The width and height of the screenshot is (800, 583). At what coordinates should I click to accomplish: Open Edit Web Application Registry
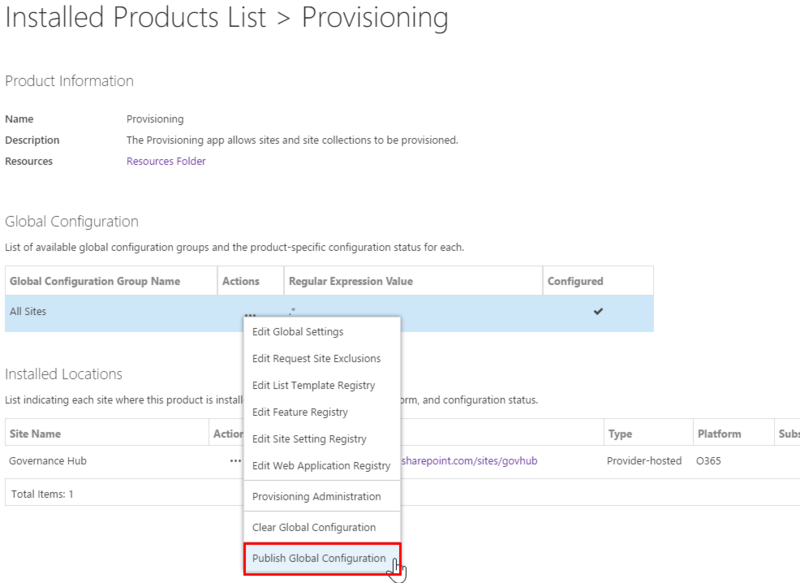click(x=321, y=466)
